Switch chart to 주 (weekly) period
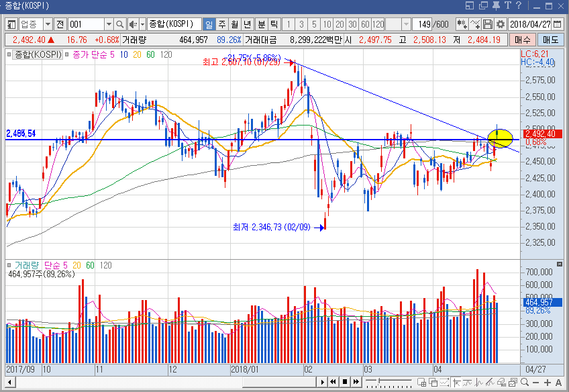The image size is (569, 392). pos(221,24)
